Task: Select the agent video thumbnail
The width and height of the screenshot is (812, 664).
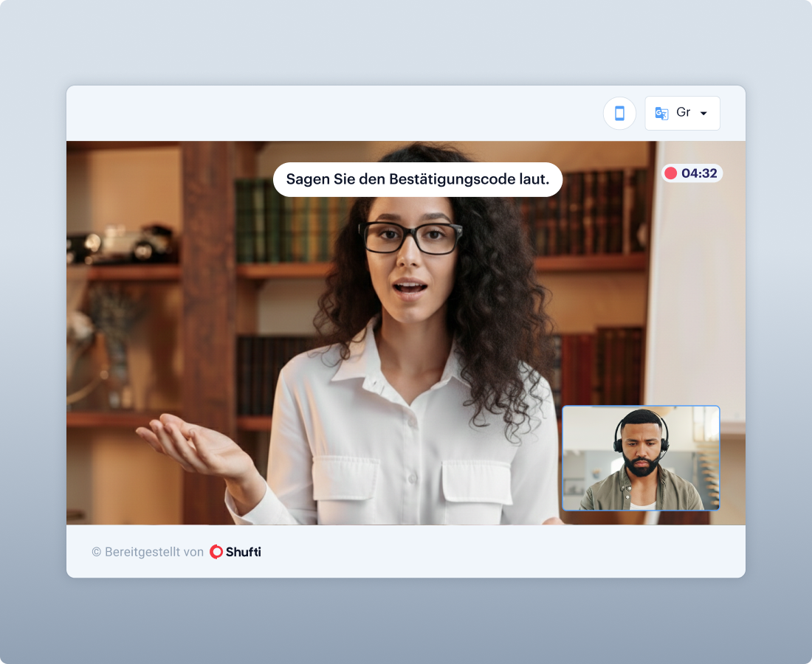Action: coord(641,458)
